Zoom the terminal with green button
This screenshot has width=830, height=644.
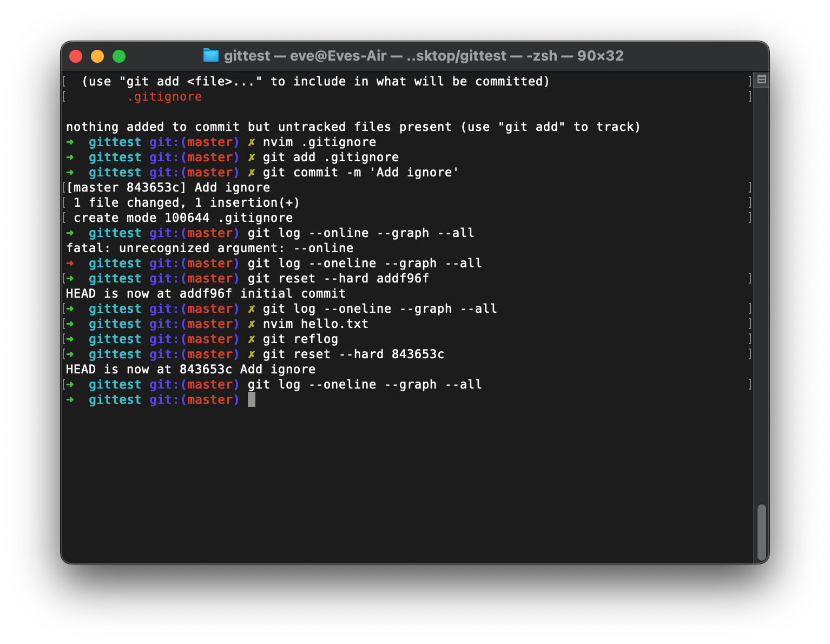(119, 56)
